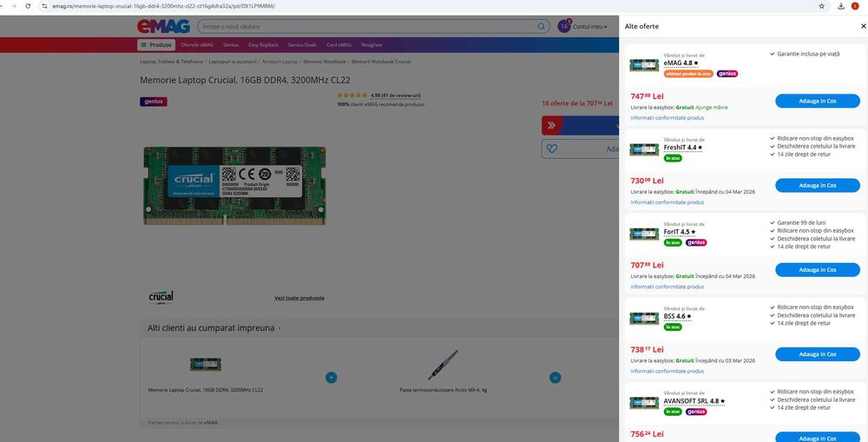The image size is (868, 442).
Task: Open seller ForIT 4.5 profile
Action: (x=680, y=232)
